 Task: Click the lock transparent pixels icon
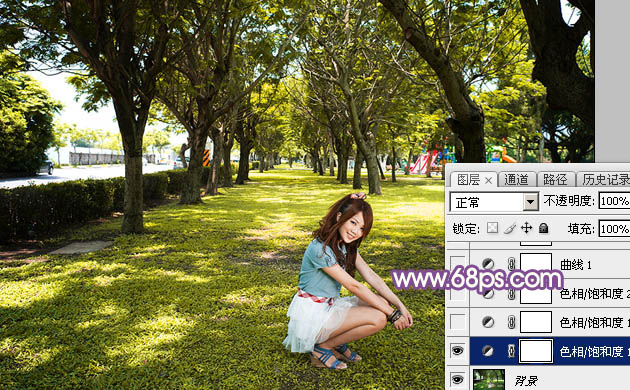492,228
